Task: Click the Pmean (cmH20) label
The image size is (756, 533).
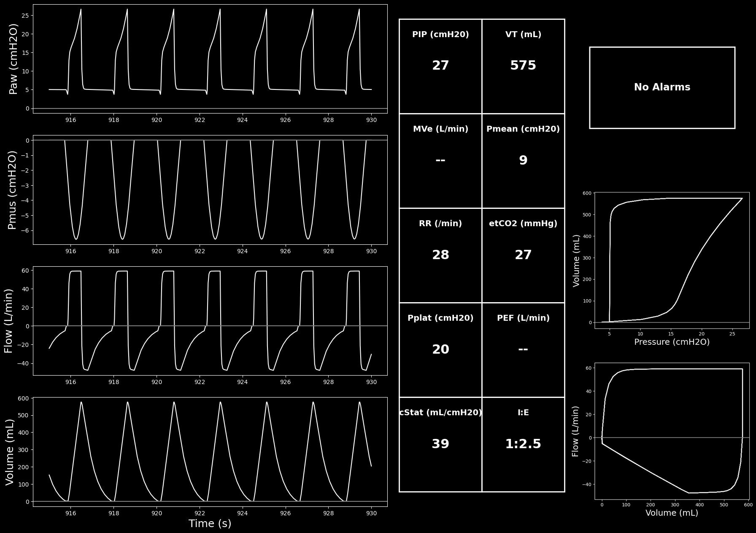Action: tap(523, 129)
